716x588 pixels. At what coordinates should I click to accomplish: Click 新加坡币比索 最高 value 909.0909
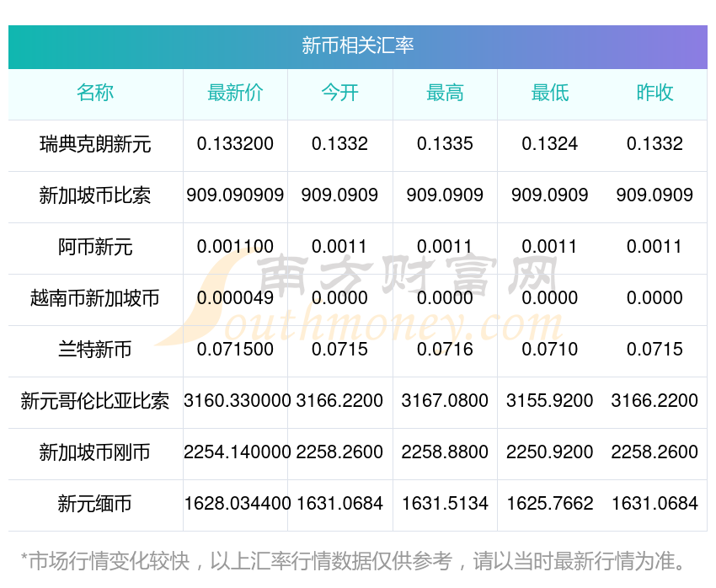tap(445, 195)
